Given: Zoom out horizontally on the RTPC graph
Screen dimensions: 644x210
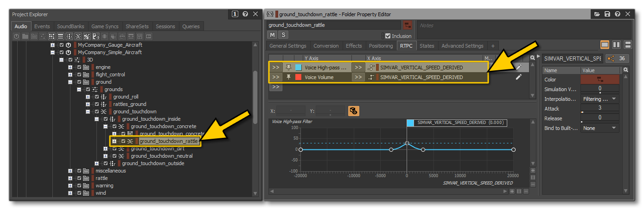Looking at the screenshot, I should point(525,191).
